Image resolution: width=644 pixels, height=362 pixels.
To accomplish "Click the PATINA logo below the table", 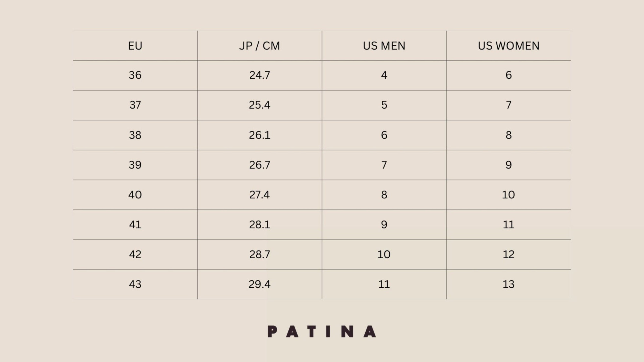I will [x=322, y=331].
